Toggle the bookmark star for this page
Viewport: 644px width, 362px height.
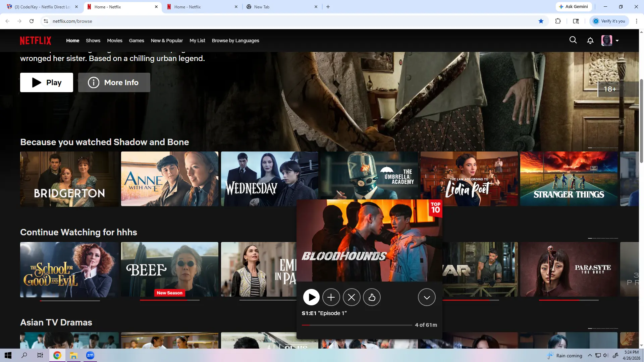point(541,21)
